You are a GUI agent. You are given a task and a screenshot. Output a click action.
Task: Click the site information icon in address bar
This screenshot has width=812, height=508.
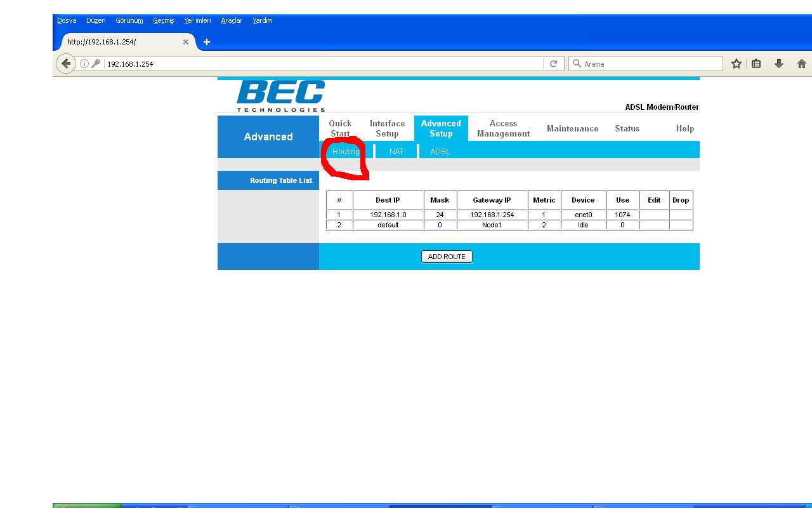tap(84, 63)
